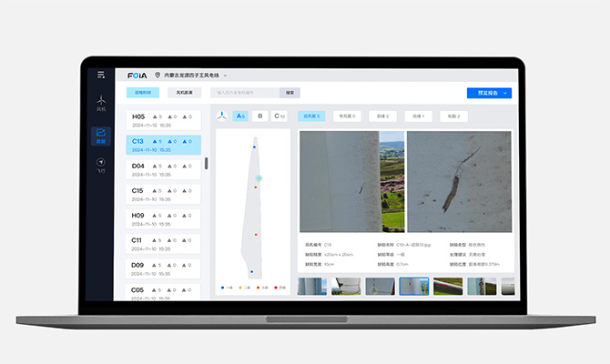Click the location pin icon near the site name
The image size is (610, 364).
coord(158,75)
